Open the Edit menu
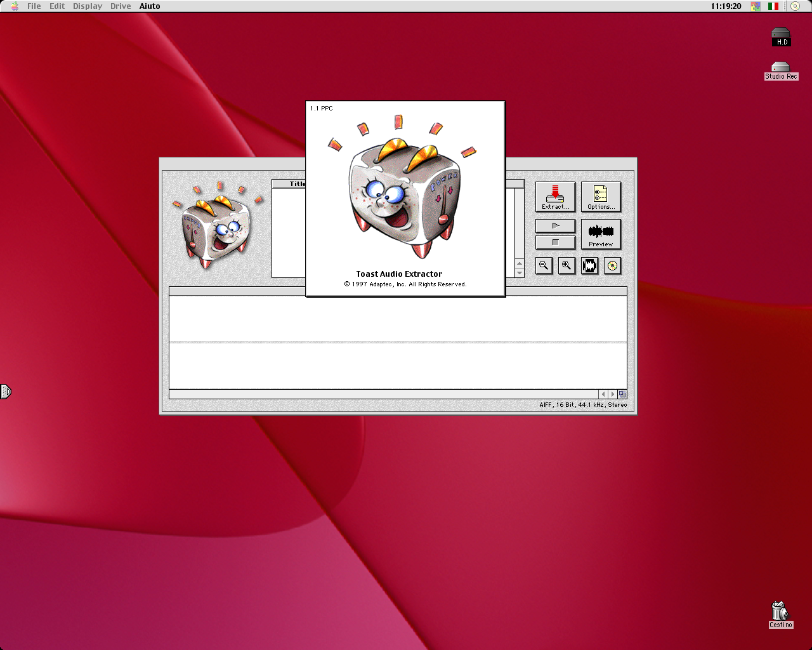 [x=57, y=6]
